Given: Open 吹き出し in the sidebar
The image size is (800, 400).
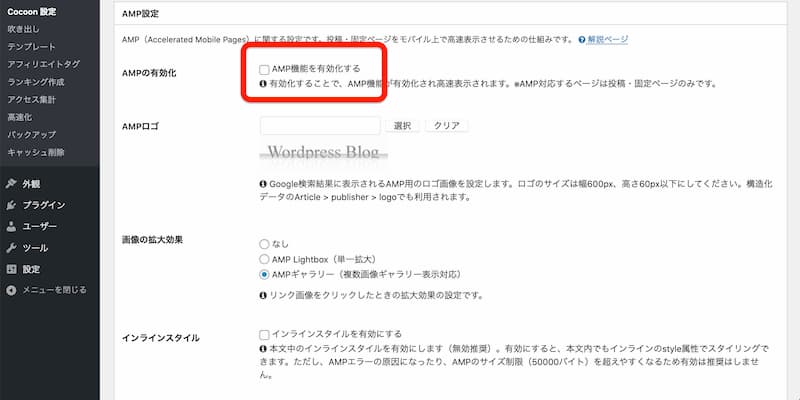Looking at the screenshot, I should pyautogui.click(x=23, y=29).
